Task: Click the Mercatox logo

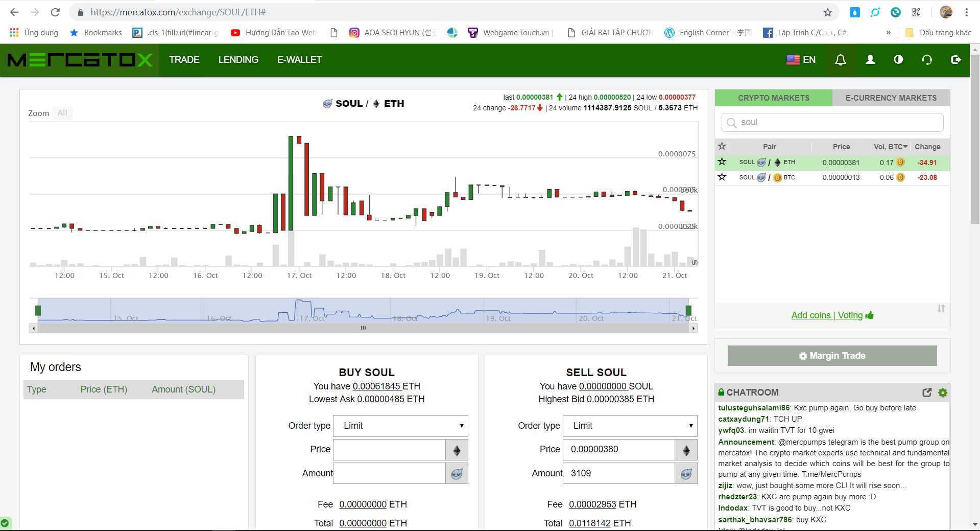Action: 80,60
